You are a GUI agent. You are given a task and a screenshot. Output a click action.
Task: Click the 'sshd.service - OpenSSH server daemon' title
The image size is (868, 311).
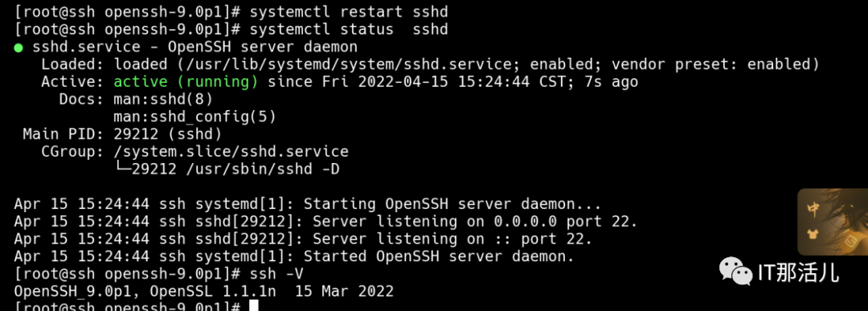pyautogui.click(x=194, y=47)
